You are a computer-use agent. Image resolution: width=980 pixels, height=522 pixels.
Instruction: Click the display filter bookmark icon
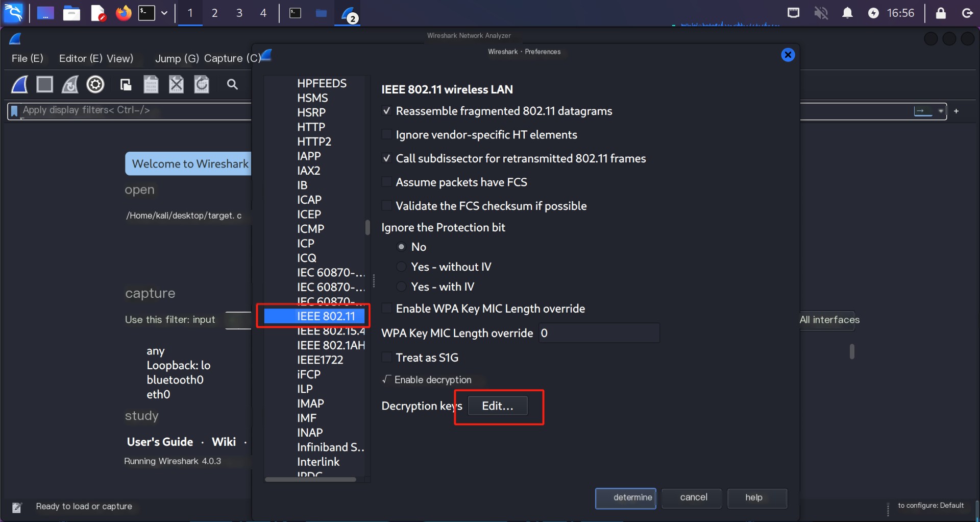[x=14, y=111]
